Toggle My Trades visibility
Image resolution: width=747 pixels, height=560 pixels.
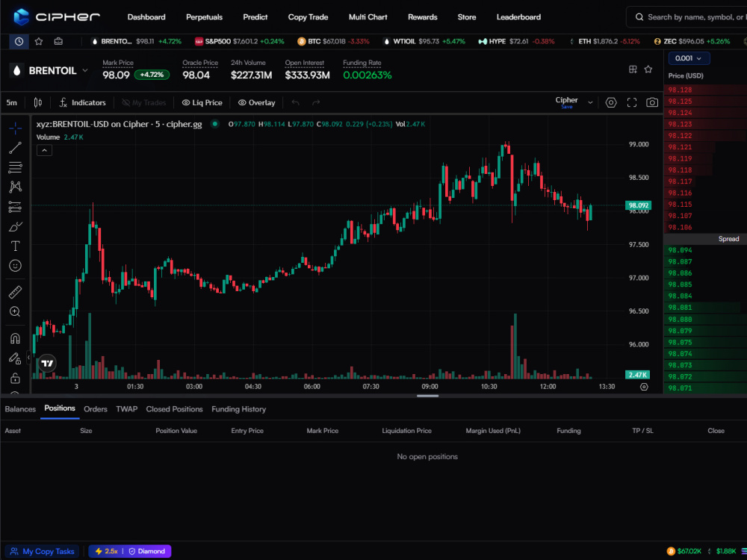[144, 102]
